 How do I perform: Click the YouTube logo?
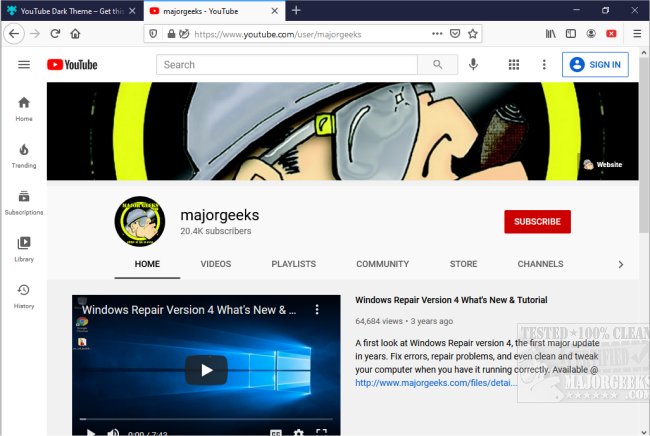point(72,65)
